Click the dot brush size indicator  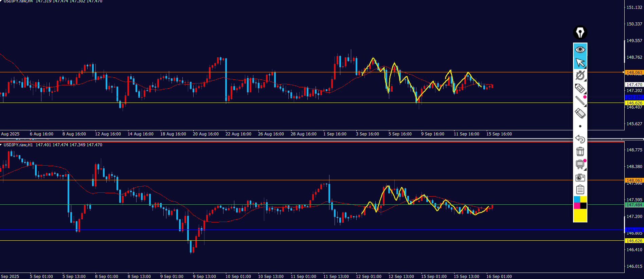[x=580, y=126]
